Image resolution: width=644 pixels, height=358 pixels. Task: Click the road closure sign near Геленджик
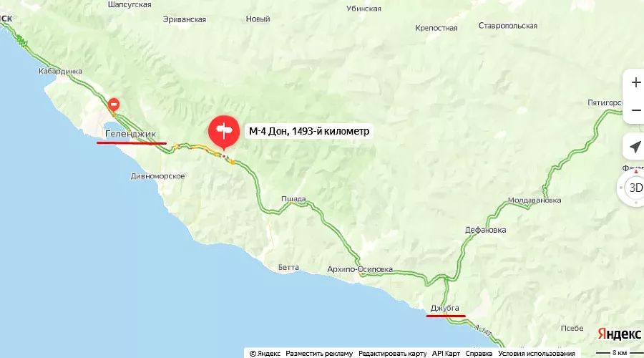pos(114,105)
